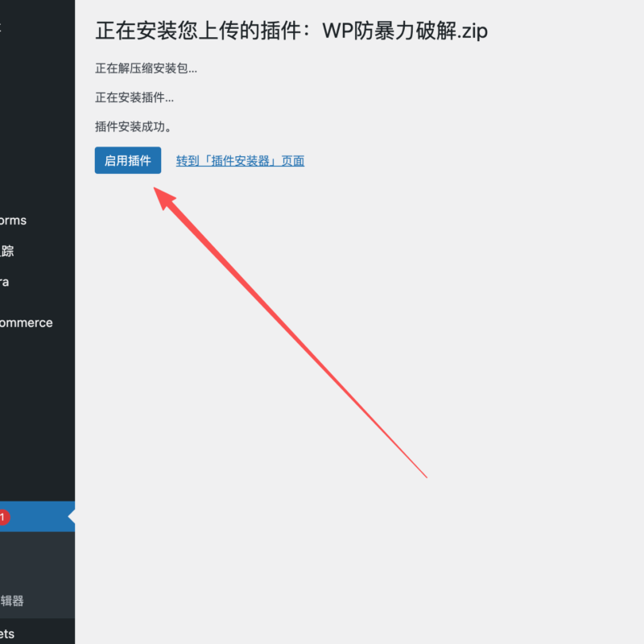Click the 插件安装成功 status message
644x644 pixels.
coord(134,126)
